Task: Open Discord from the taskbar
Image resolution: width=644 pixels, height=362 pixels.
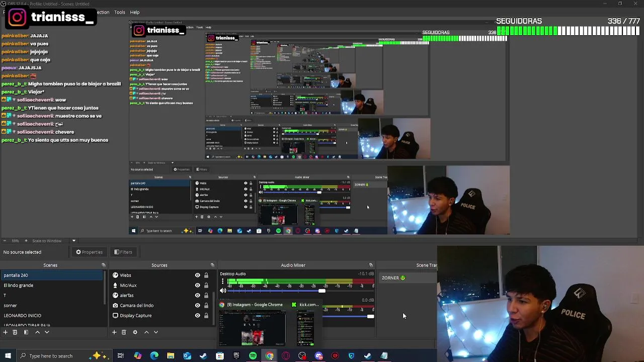Action: point(319,356)
